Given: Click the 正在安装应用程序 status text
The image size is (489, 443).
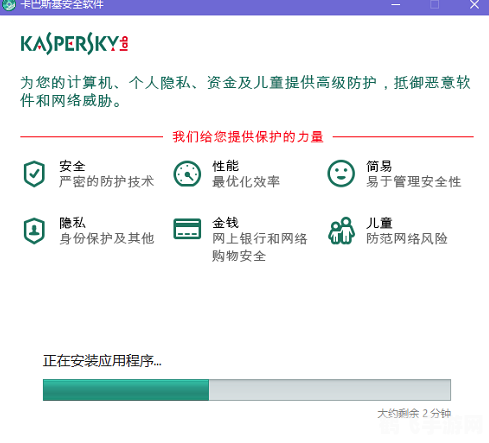Looking at the screenshot, I should pos(102,361).
